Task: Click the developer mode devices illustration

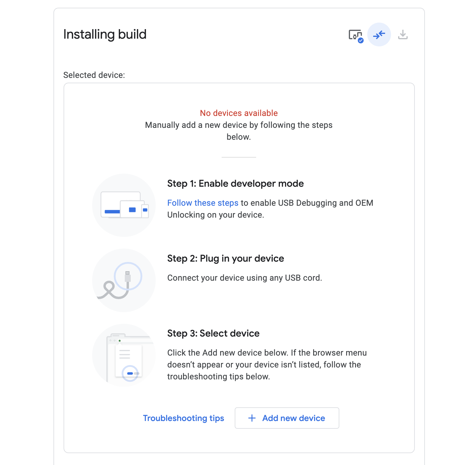Action: tap(124, 205)
